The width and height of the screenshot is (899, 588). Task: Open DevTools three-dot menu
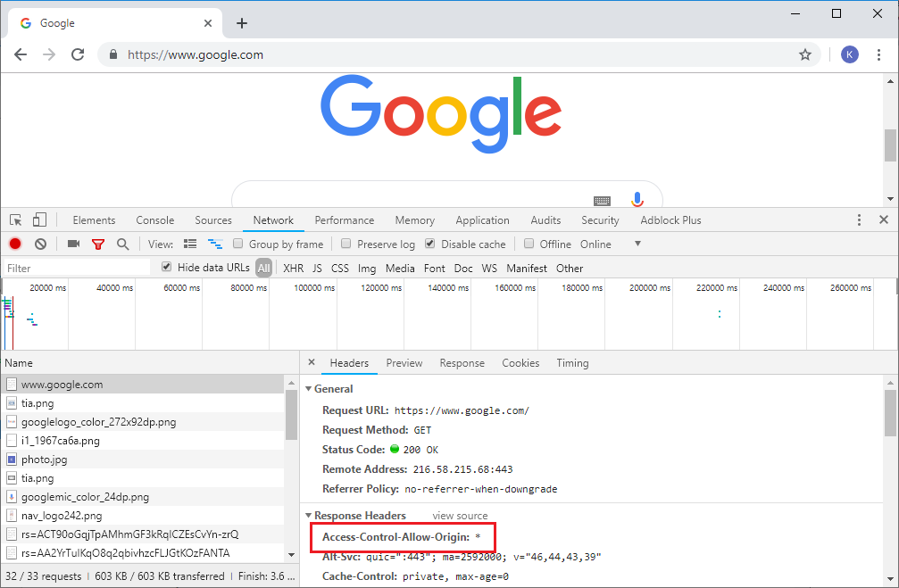tap(858, 220)
